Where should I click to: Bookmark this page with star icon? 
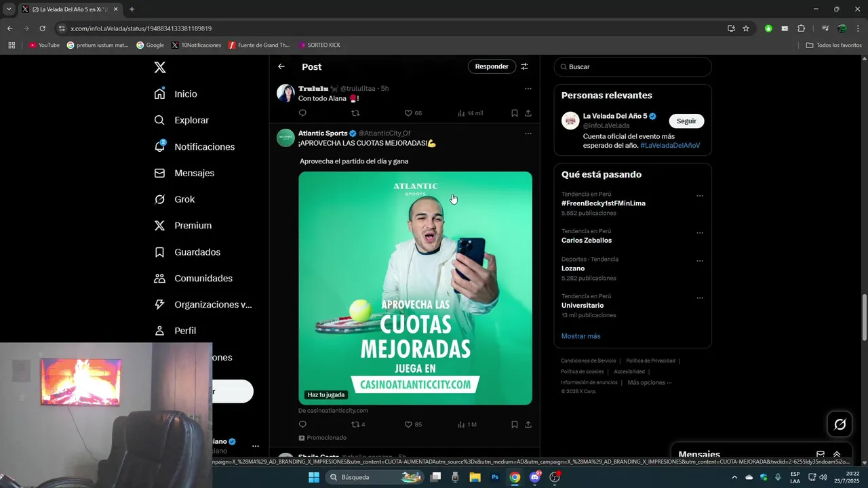[746, 28]
